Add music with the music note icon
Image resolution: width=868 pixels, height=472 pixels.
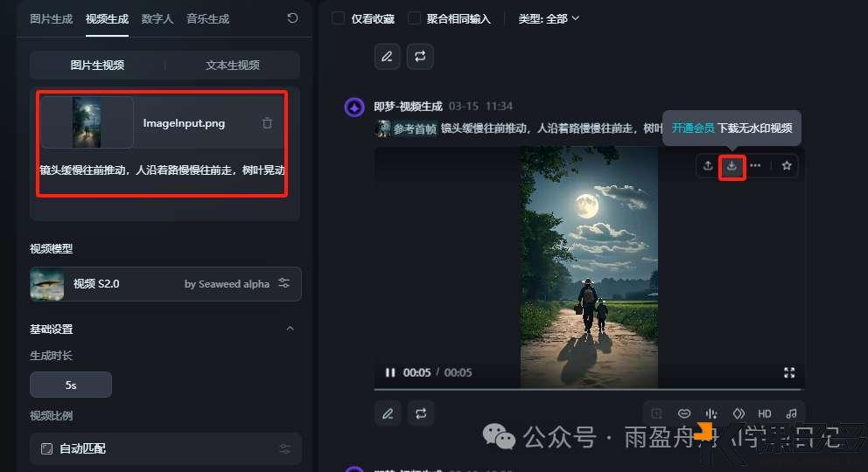tap(792, 413)
